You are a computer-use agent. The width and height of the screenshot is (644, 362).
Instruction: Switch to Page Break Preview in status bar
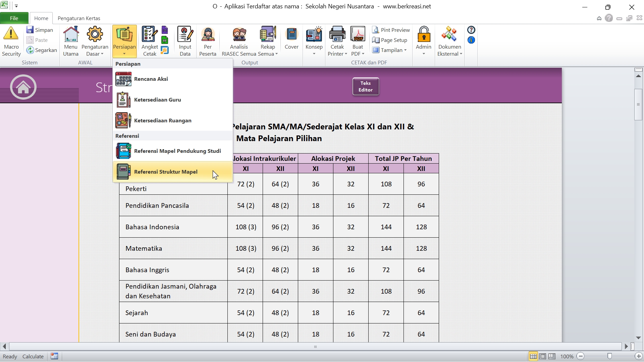[552, 356]
